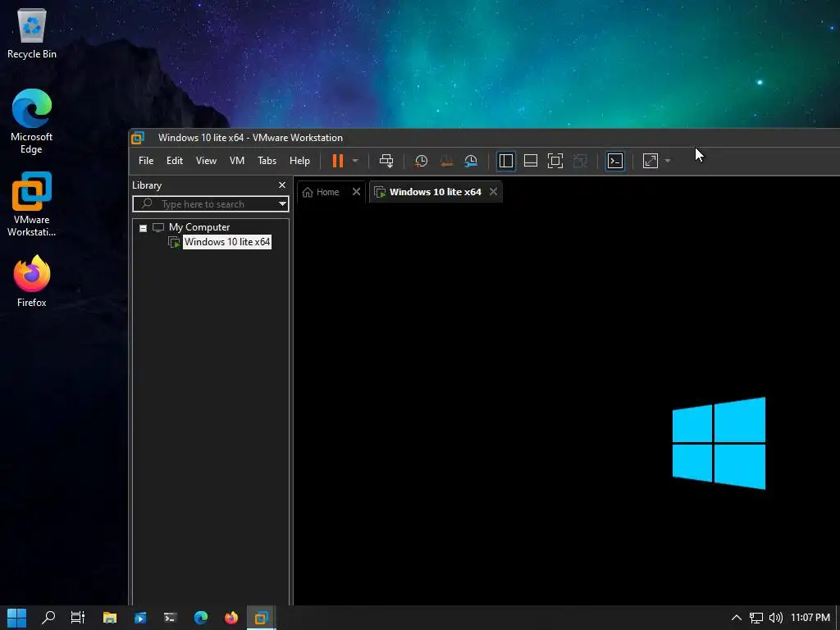Screen dimensions: 840x630
Task: Open the VM menu
Action: (x=237, y=161)
